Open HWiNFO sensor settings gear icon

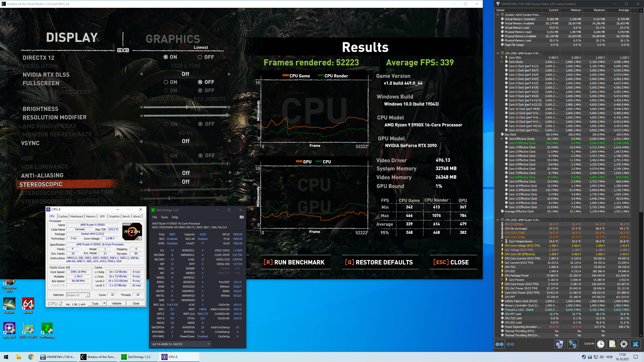click(x=624, y=344)
